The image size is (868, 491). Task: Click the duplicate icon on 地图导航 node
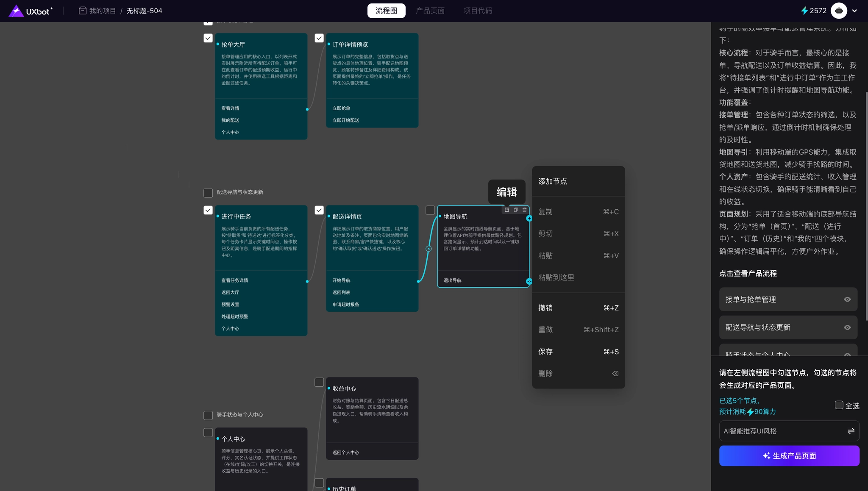pos(516,210)
